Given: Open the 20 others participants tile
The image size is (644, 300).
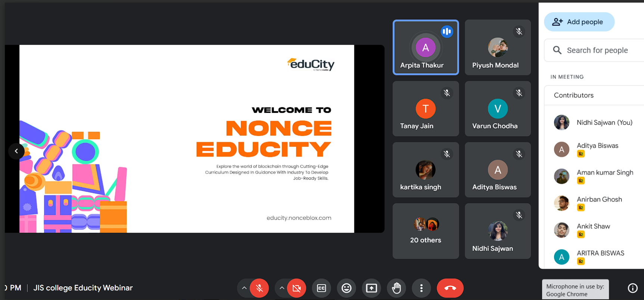Looking at the screenshot, I should pos(426,231).
